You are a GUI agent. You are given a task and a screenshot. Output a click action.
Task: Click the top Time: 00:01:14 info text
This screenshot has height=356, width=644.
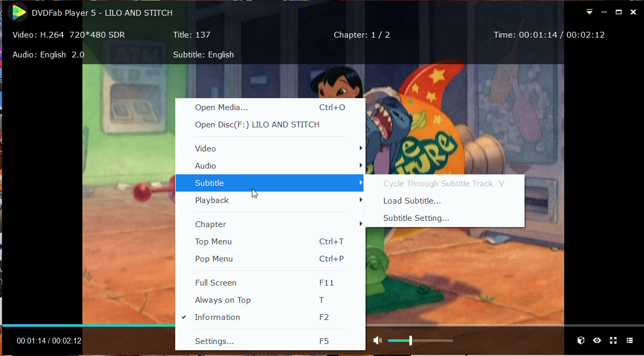(x=549, y=35)
